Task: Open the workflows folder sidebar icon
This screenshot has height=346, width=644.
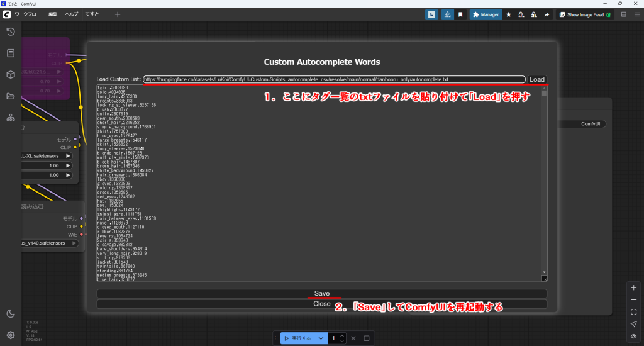Action: (x=11, y=96)
